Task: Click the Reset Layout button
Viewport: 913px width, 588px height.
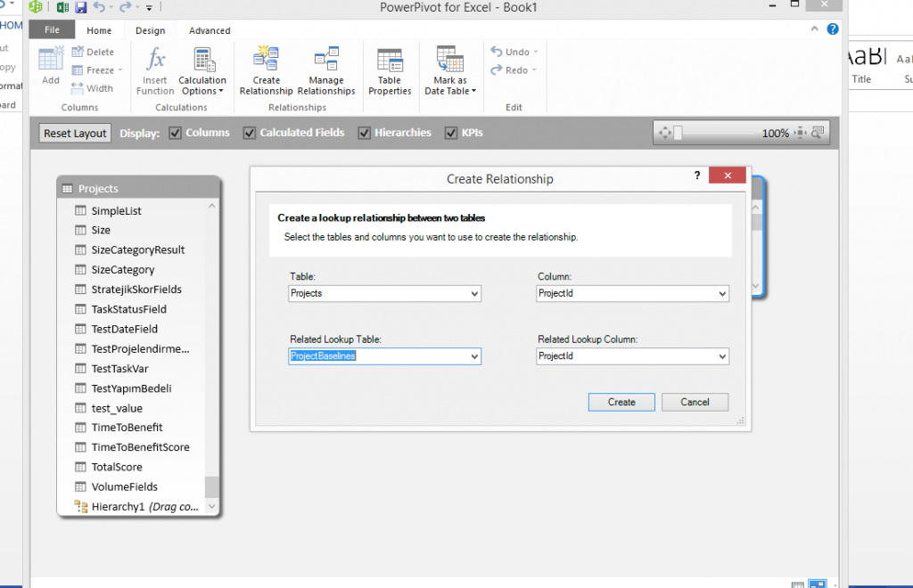Action: [76, 134]
